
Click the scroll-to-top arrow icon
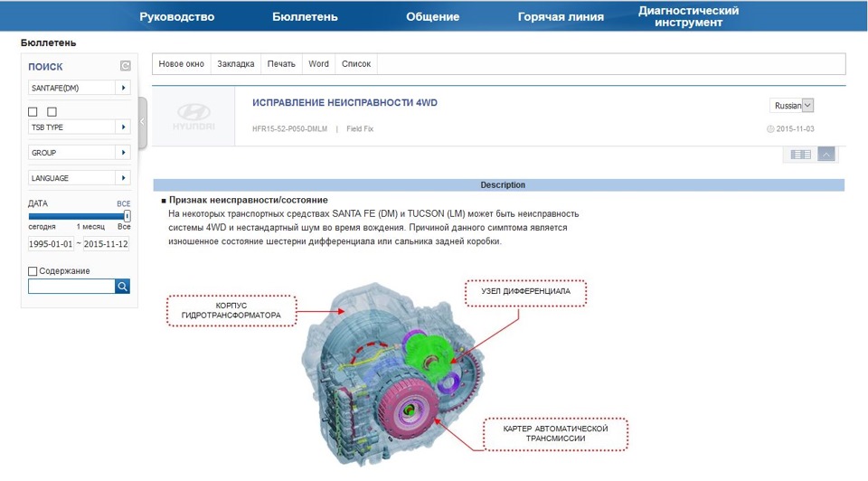826,155
